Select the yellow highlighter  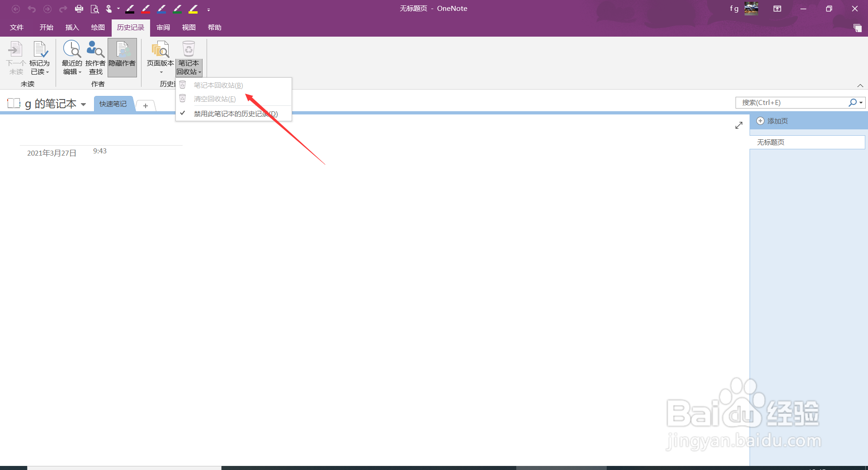coord(193,9)
